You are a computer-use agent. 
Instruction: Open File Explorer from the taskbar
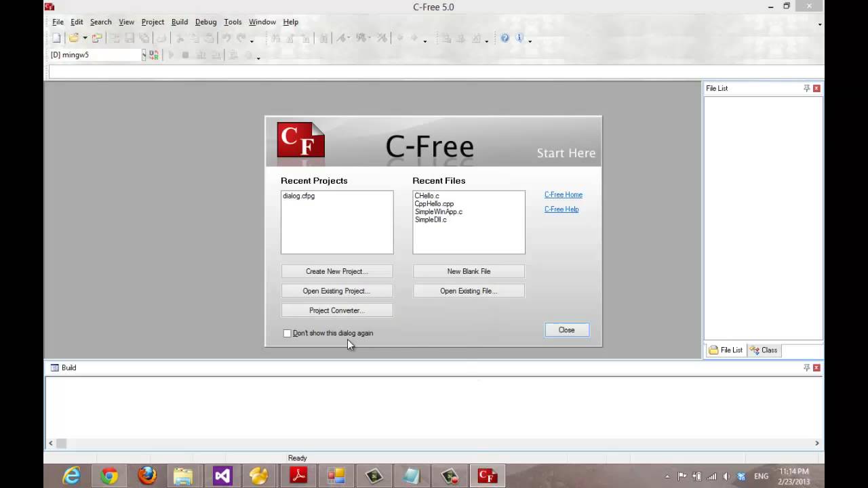click(x=183, y=476)
